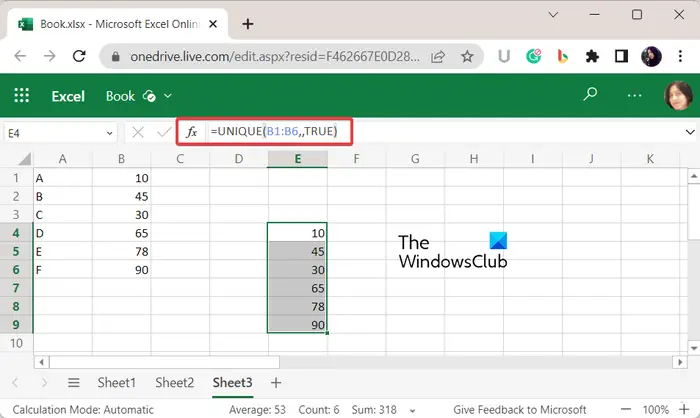This screenshot has height=418, width=700.
Task: Open a new browser tab with plus
Action: click(x=248, y=24)
